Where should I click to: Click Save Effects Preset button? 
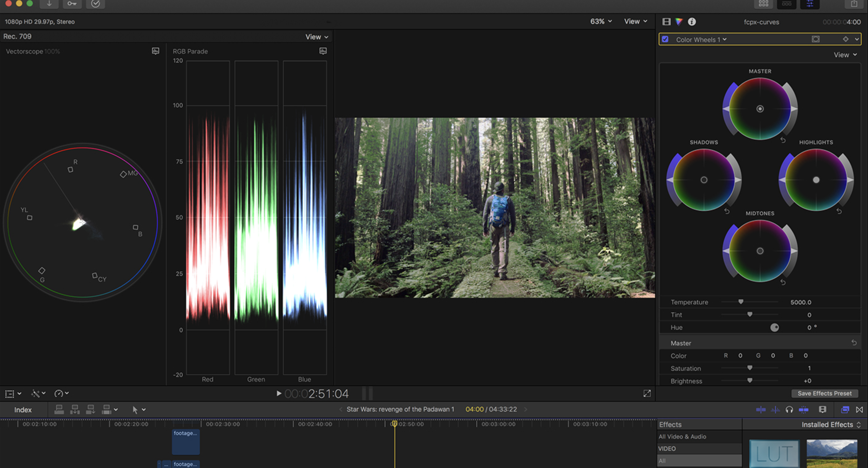click(824, 393)
